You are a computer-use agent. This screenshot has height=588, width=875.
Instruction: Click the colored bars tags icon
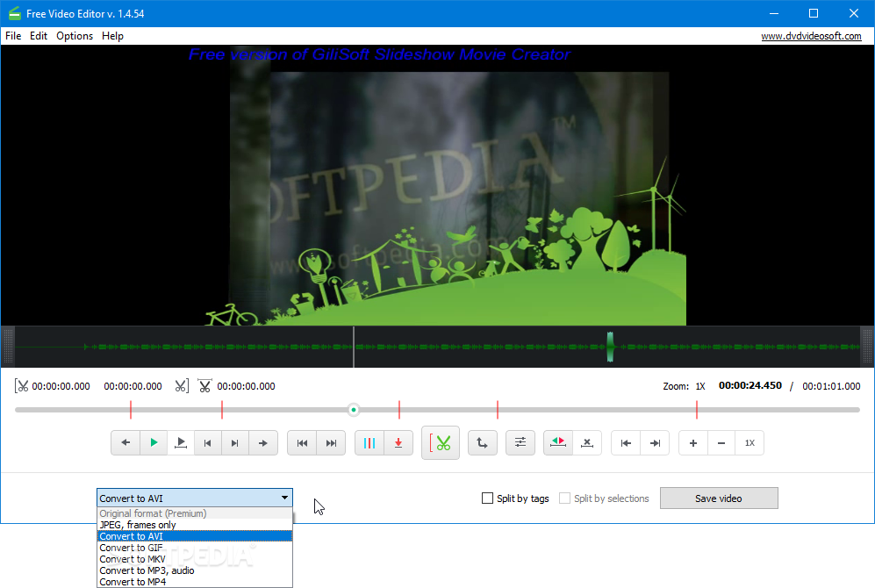pyautogui.click(x=369, y=443)
